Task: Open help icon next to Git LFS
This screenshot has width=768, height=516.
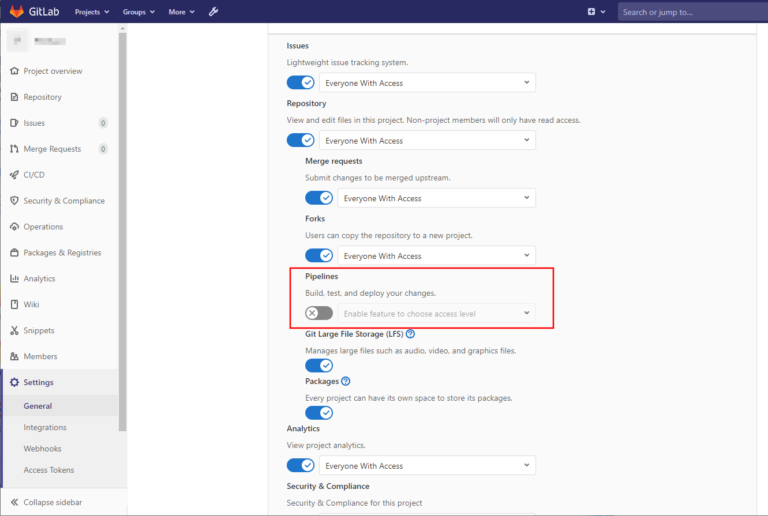Action: point(411,334)
